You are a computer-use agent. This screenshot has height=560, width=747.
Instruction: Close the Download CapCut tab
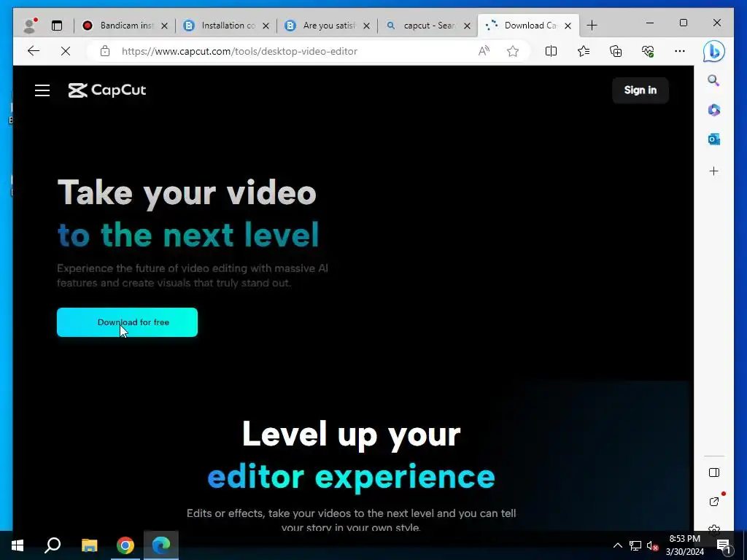pos(568,26)
